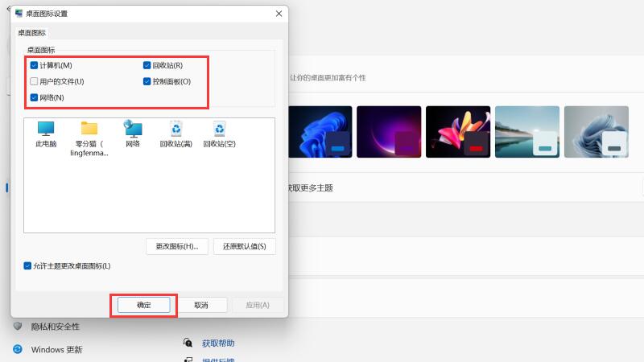Select the blue Windows bloom theme thumbnail
644x362 pixels.
[320, 132]
